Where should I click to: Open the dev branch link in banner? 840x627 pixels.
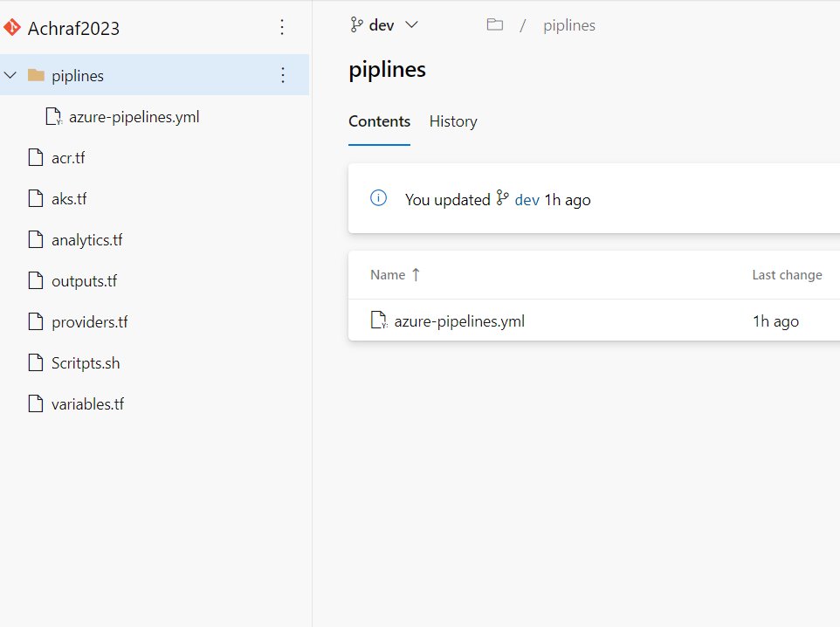(527, 199)
